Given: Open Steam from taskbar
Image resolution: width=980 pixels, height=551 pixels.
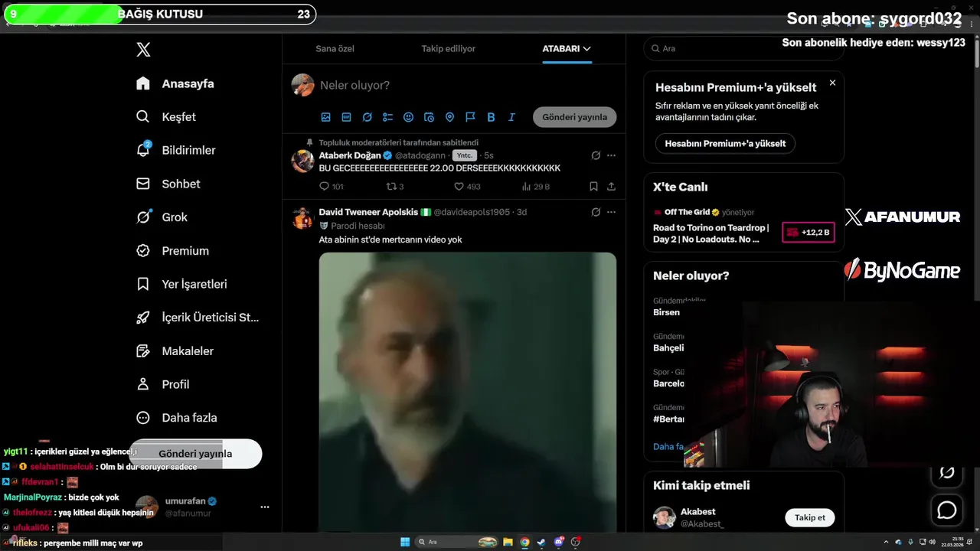Looking at the screenshot, I should tap(542, 542).
